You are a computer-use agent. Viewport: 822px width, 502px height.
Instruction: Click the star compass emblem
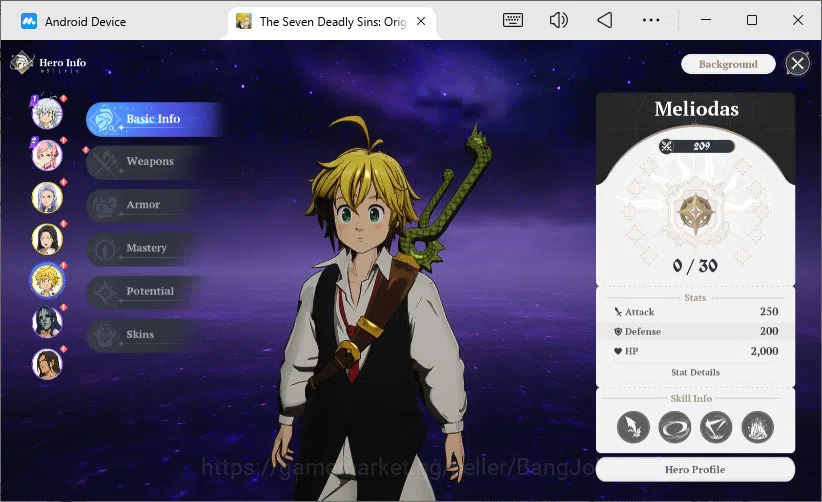click(x=695, y=213)
